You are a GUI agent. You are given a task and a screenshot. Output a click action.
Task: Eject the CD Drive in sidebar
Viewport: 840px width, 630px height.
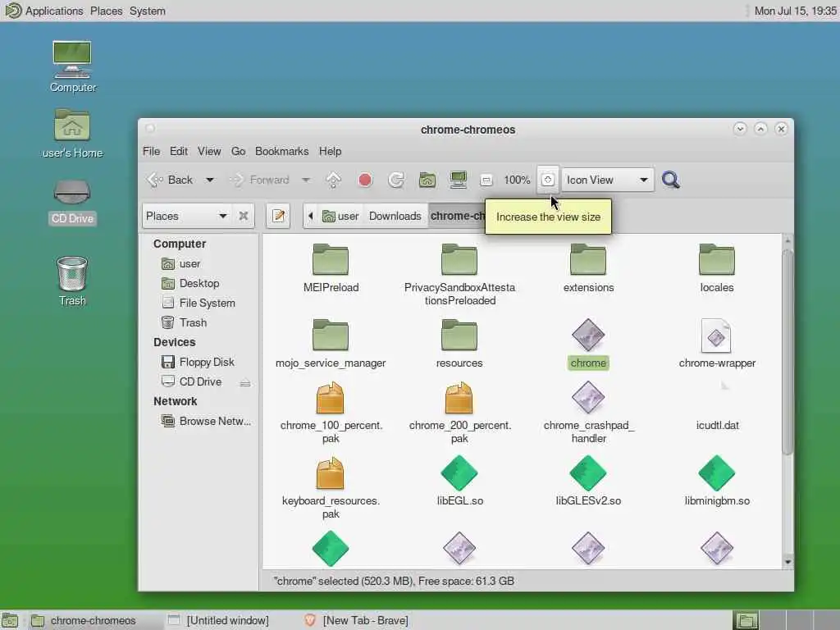tap(244, 382)
